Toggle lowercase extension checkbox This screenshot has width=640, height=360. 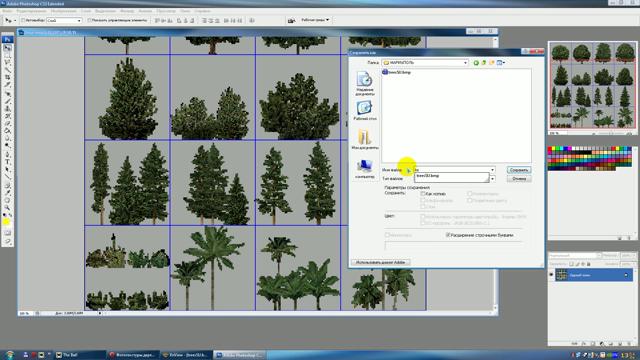tap(448, 235)
